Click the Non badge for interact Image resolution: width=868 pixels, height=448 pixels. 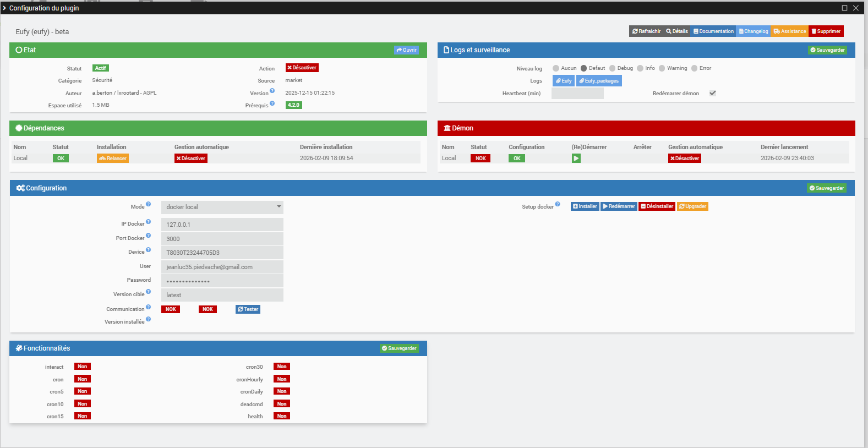(x=83, y=367)
